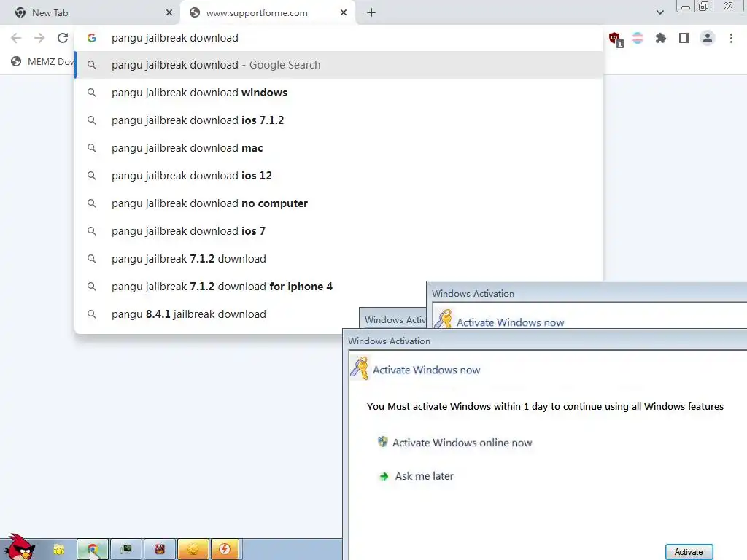Click the shield icon beside Activate Windows online
Screen dimensions: 747x560
click(x=382, y=442)
